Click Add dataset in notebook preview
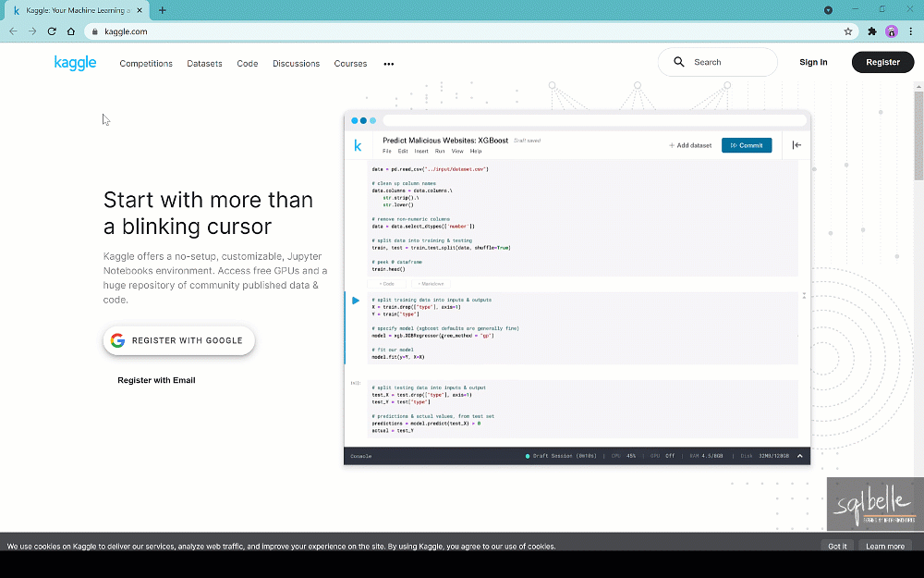The height and width of the screenshot is (578, 924). point(690,145)
